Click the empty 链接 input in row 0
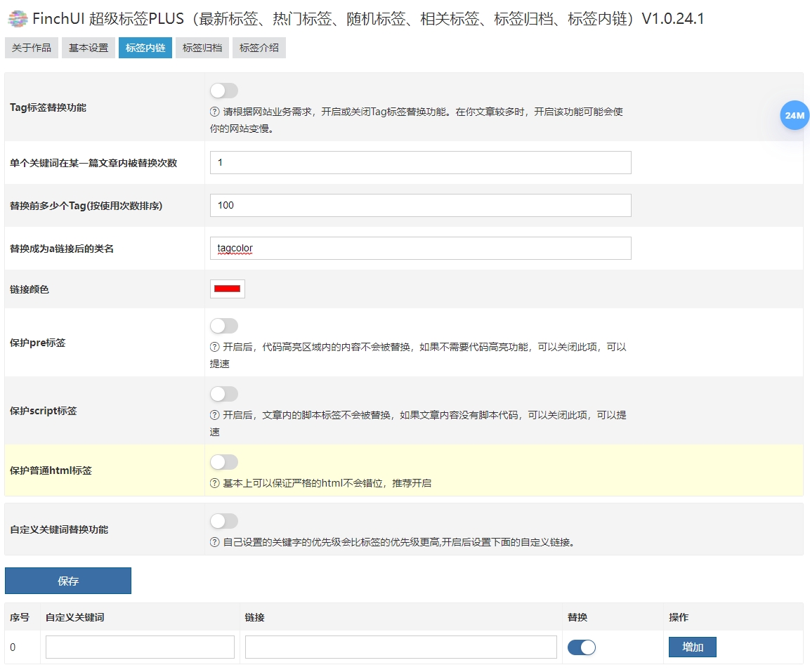The height and width of the screenshot is (672, 810). pos(401,647)
